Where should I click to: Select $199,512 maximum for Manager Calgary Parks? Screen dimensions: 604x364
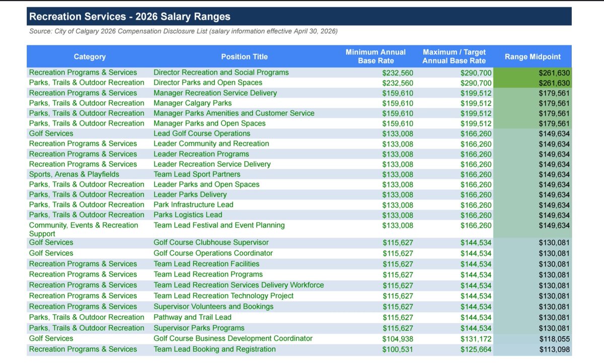click(x=476, y=103)
